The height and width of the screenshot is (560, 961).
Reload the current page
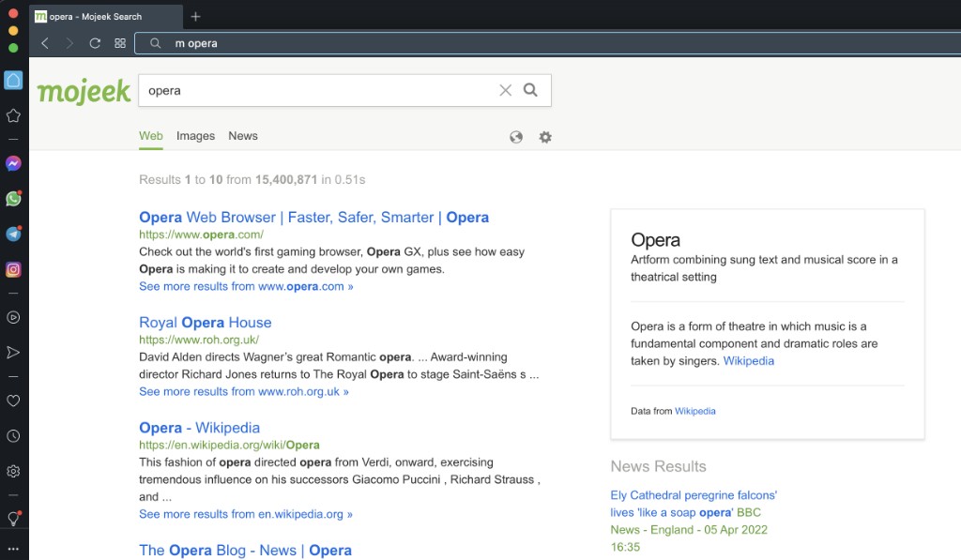click(x=95, y=43)
